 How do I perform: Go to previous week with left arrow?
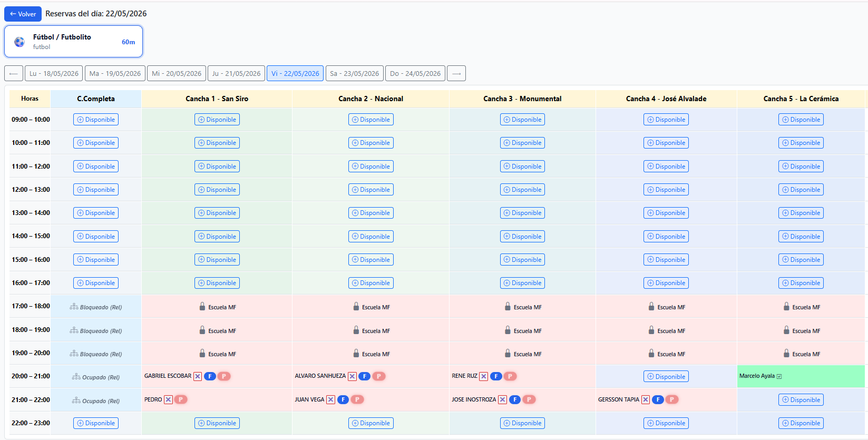14,73
